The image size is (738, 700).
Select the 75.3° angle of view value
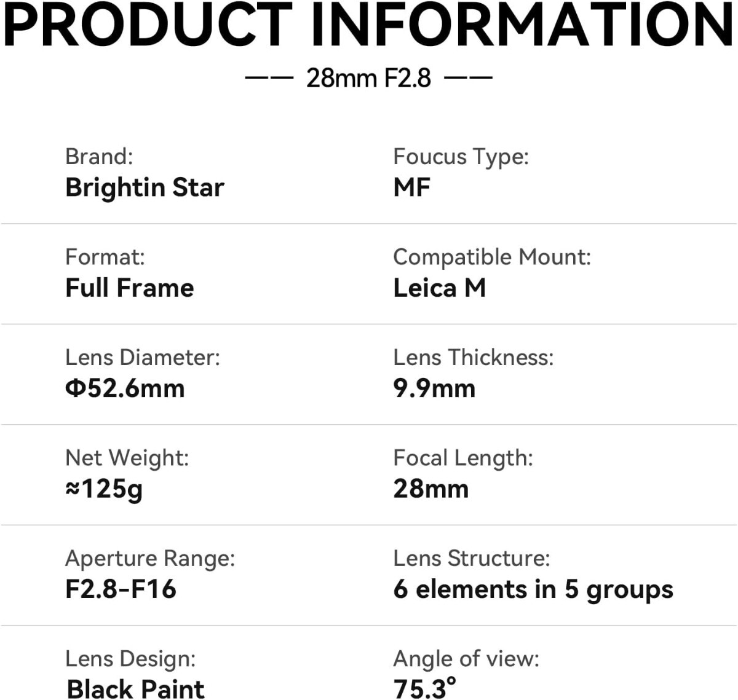(425, 688)
